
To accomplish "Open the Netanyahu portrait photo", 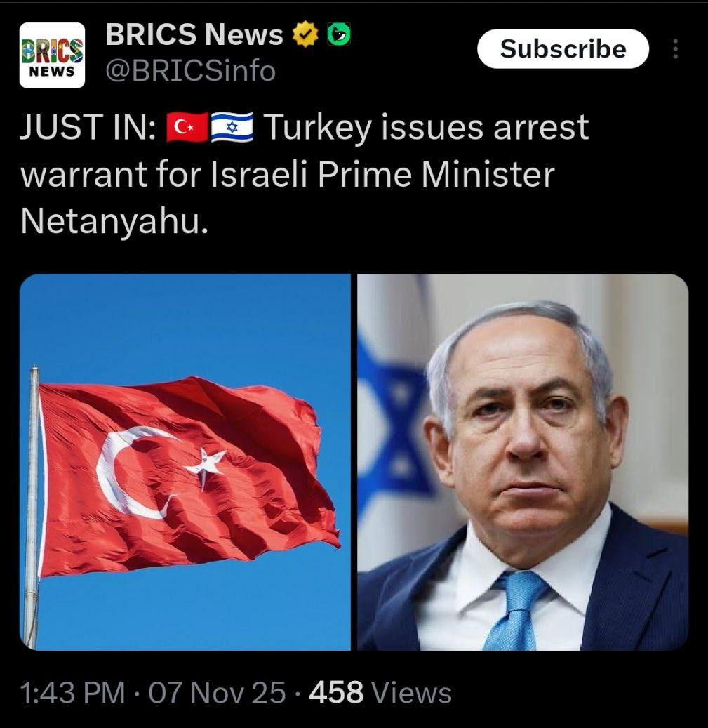I will tap(523, 462).
